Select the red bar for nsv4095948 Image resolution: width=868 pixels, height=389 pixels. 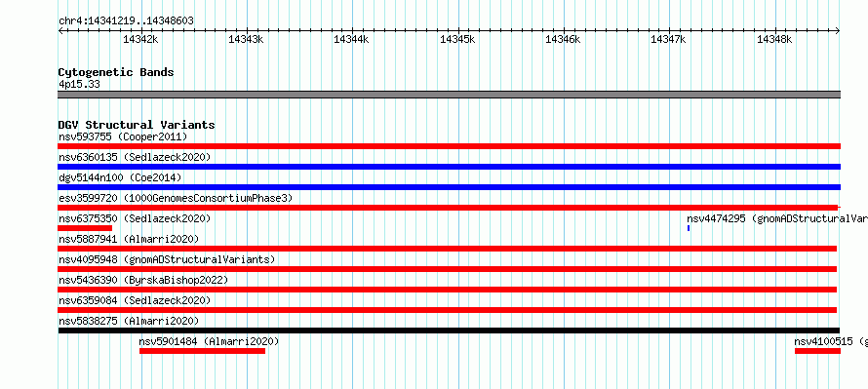(x=448, y=269)
